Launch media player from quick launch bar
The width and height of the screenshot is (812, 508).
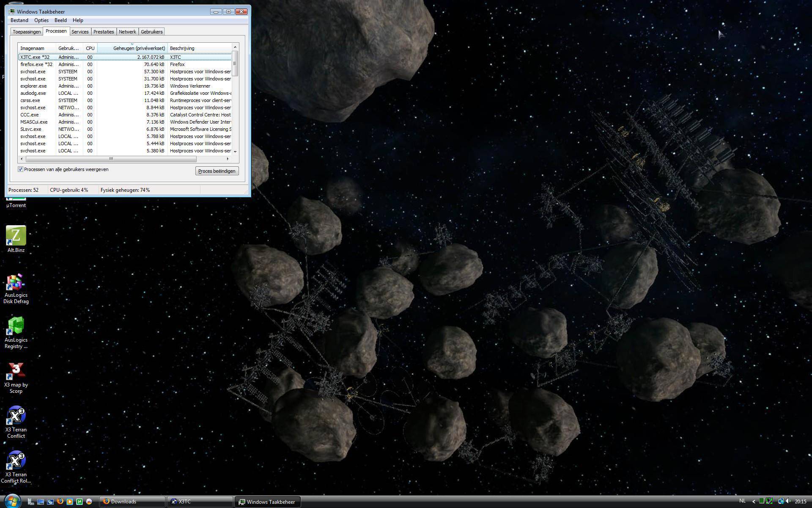[x=70, y=502]
